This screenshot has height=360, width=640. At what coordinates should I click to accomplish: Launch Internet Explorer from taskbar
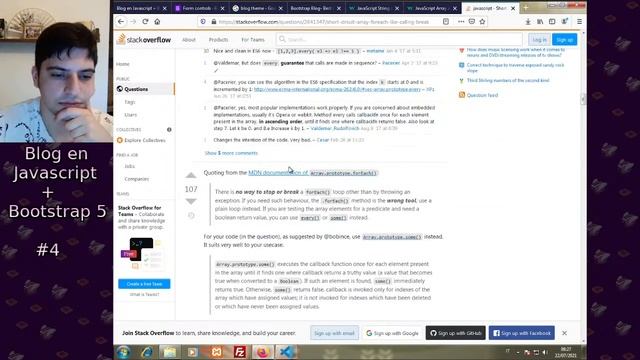pos(147,352)
